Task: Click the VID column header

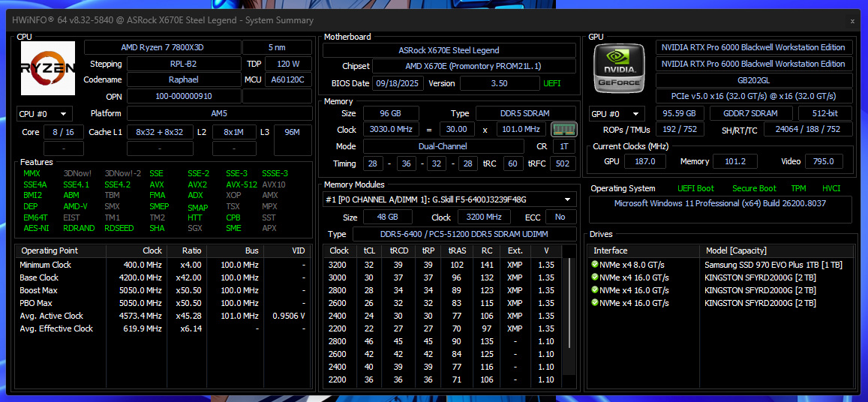Action: point(288,250)
